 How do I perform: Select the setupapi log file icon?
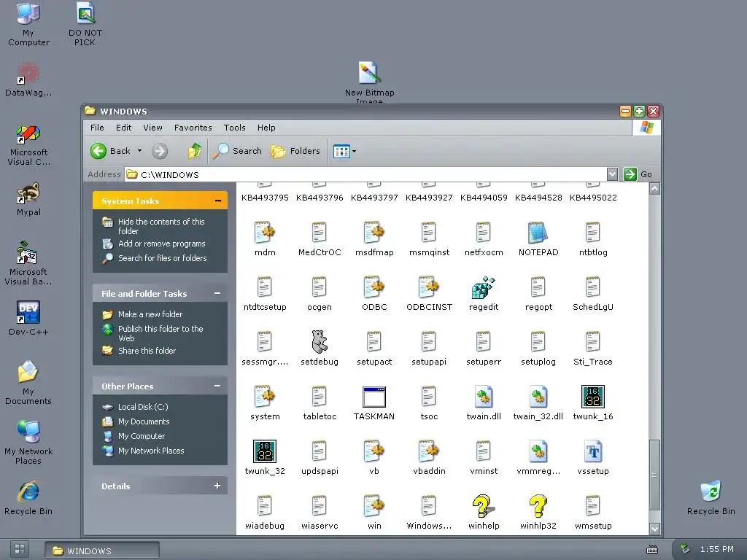click(x=429, y=343)
